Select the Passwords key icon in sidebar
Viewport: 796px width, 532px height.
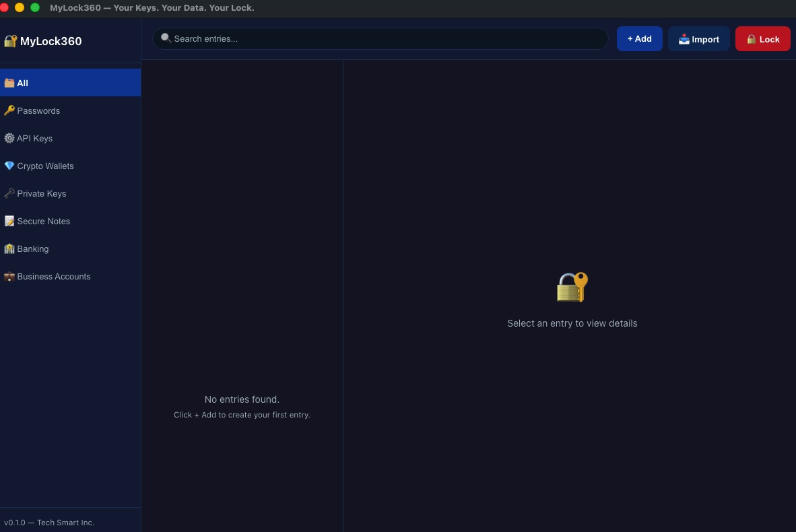coord(9,110)
